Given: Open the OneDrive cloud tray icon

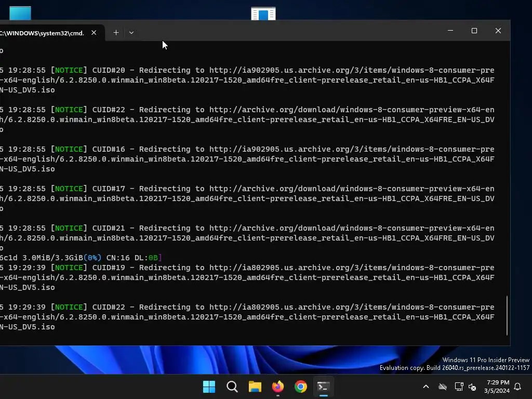Looking at the screenshot, I should pos(443,387).
